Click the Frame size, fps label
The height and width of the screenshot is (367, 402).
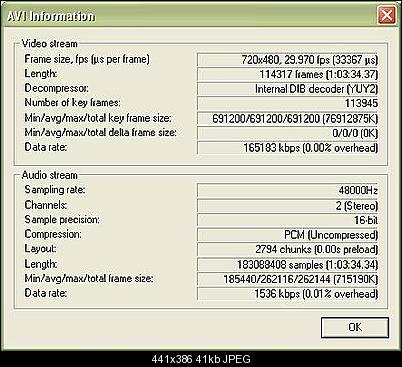(x=87, y=59)
